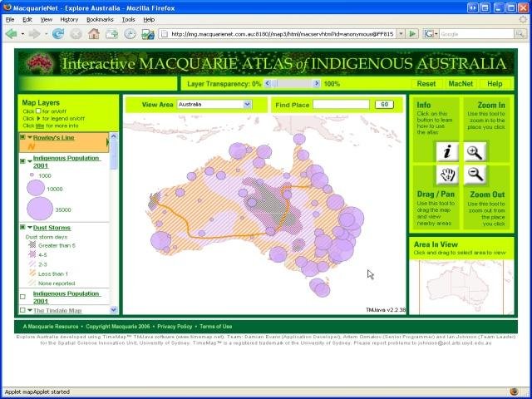Click the page icon in address bar
Screen dimensions: 532x399
coord(165,34)
